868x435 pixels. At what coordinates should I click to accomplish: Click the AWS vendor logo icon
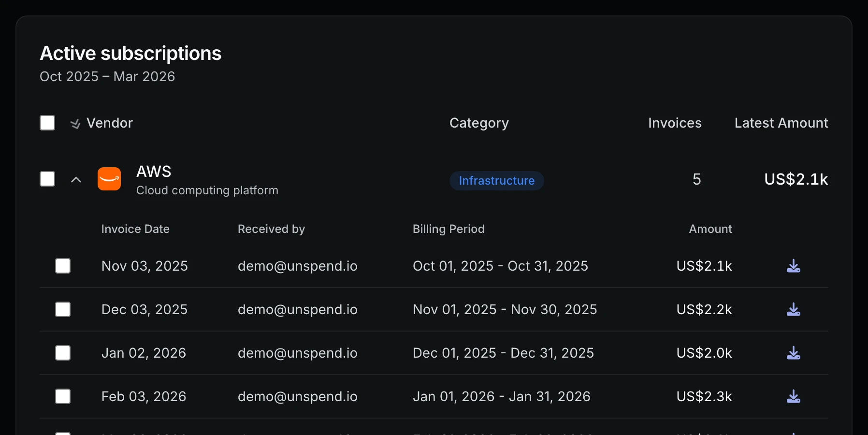coord(109,179)
